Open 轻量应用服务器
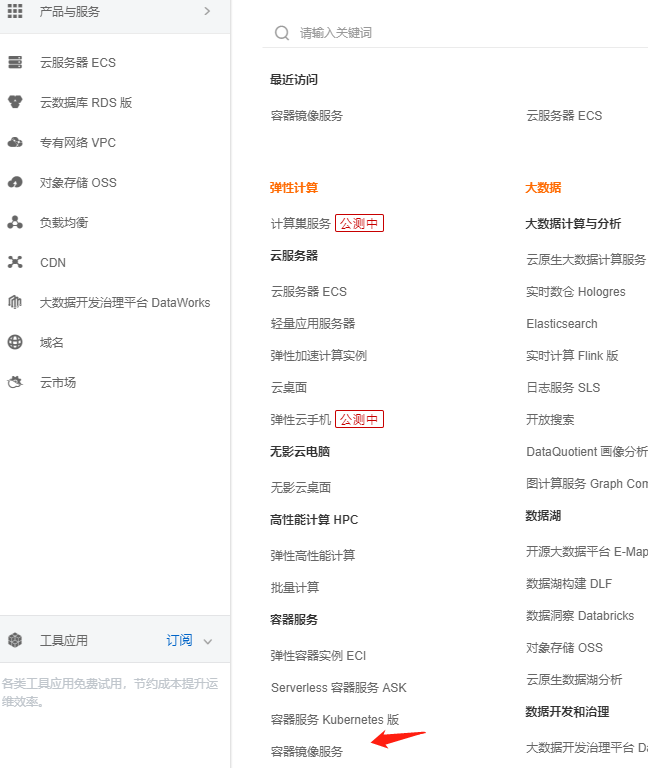 pos(312,323)
